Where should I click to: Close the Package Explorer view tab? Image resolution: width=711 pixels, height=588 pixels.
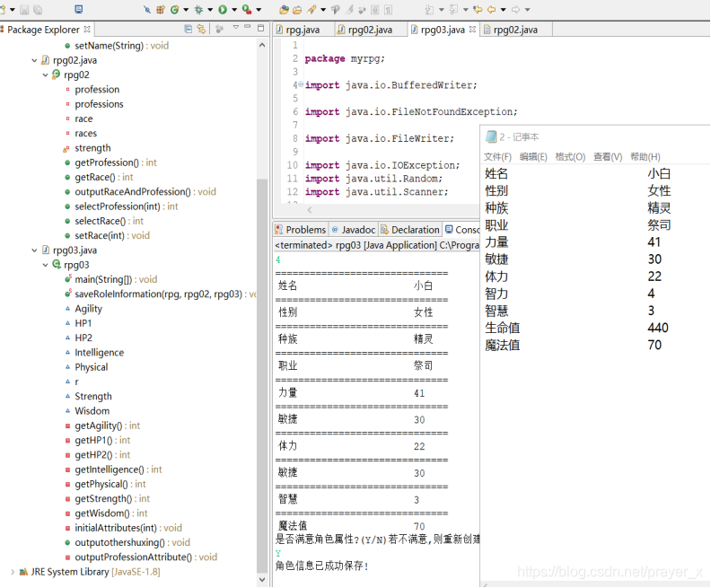[87, 30]
